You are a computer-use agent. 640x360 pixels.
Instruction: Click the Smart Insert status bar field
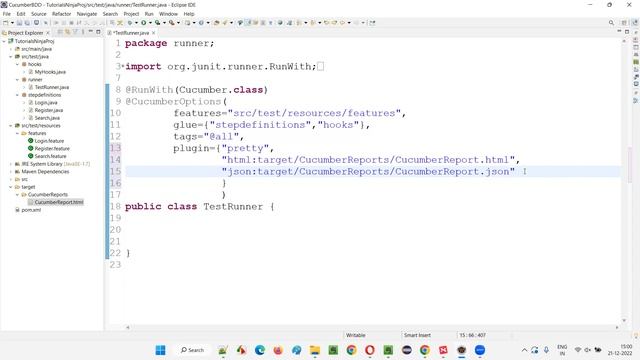coord(417,335)
